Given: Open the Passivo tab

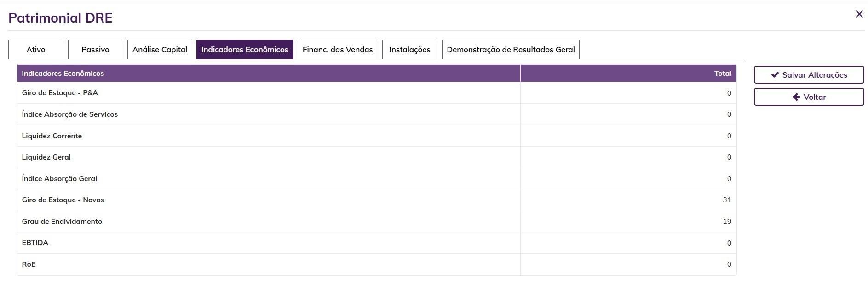Looking at the screenshot, I should [95, 50].
